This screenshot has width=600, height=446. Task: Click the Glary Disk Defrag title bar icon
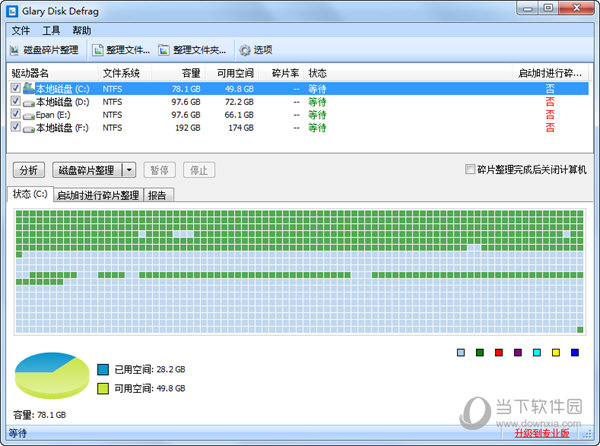tap(12, 11)
